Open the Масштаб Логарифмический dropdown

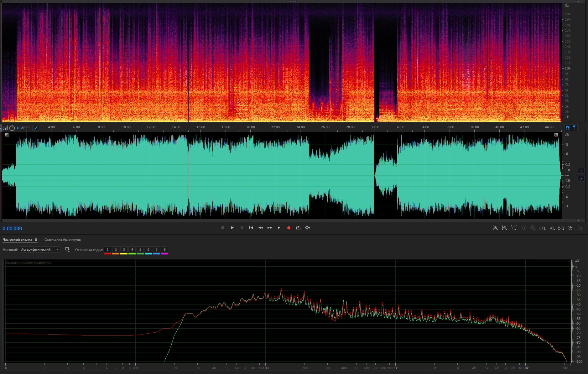click(39, 249)
